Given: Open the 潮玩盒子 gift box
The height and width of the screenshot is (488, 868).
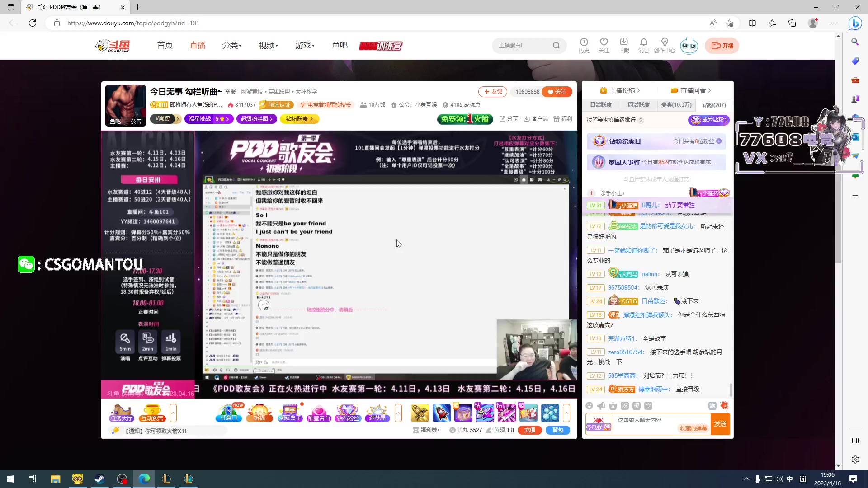Looking at the screenshot, I should point(290,413).
